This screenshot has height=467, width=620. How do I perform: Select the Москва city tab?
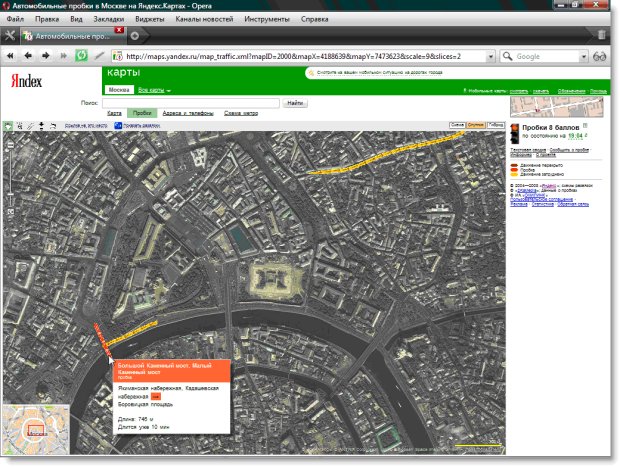[119, 90]
